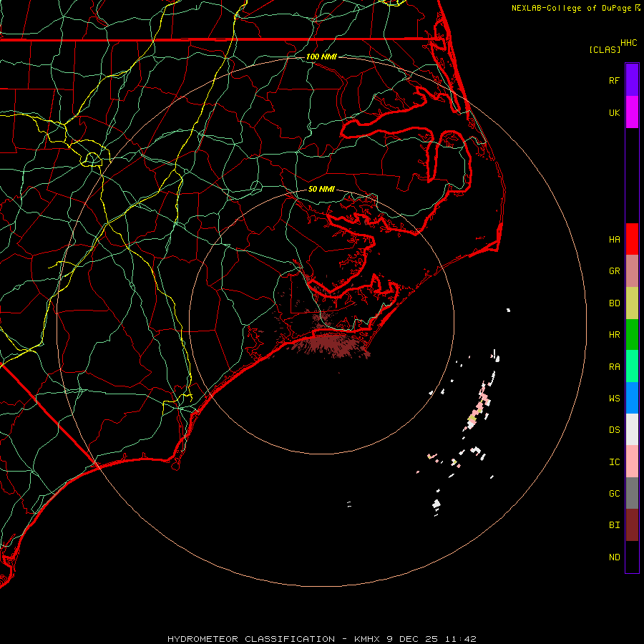Click the black ND legend swatch
Image resolution: width=644 pixels, height=644 pixels.
coord(632,557)
